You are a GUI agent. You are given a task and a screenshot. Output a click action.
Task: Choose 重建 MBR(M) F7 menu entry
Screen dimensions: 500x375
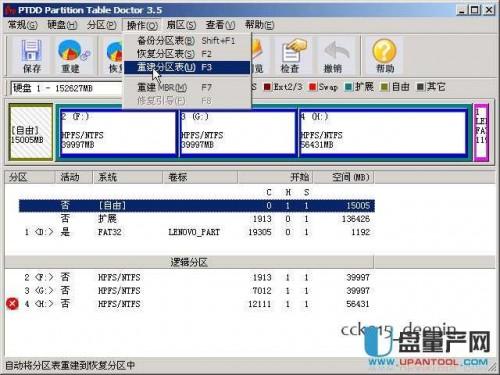(187, 88)
